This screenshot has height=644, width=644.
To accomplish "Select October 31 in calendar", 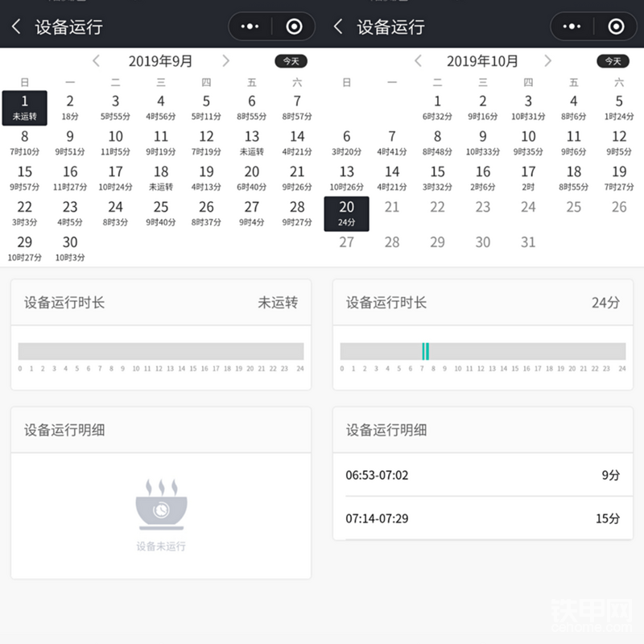I will [x=528, y=242].
